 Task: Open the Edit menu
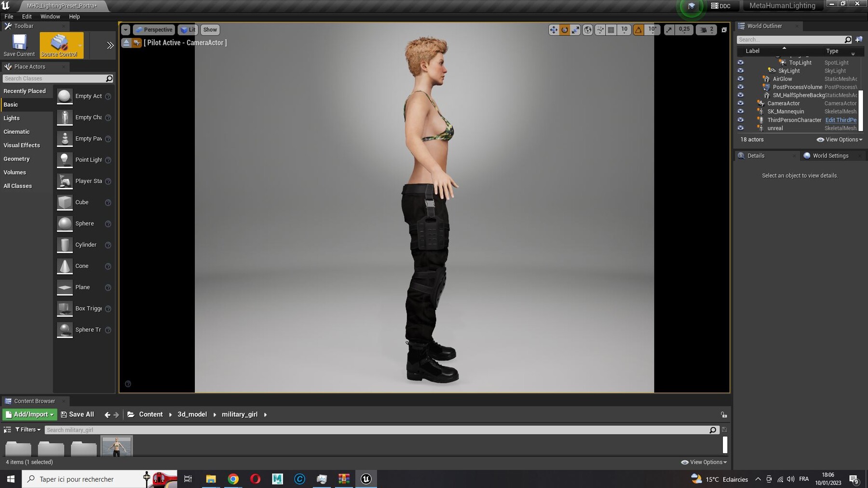[x=27, y=16]
